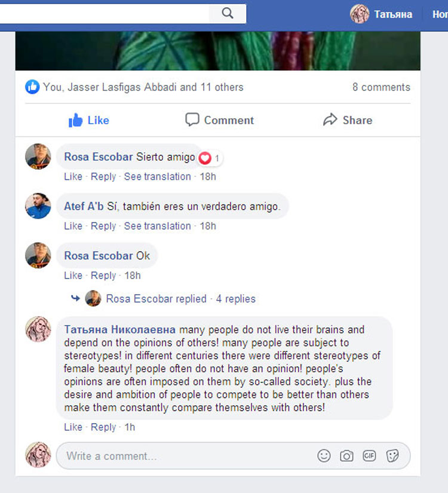
Task: Like Atef A'b's comment
Action: (73, 226)
